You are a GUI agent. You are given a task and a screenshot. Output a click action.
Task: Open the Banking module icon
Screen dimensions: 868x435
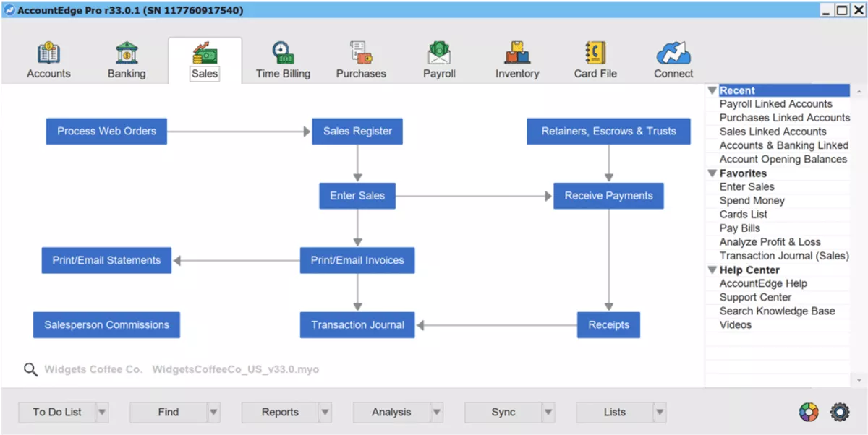click(126, 58)
